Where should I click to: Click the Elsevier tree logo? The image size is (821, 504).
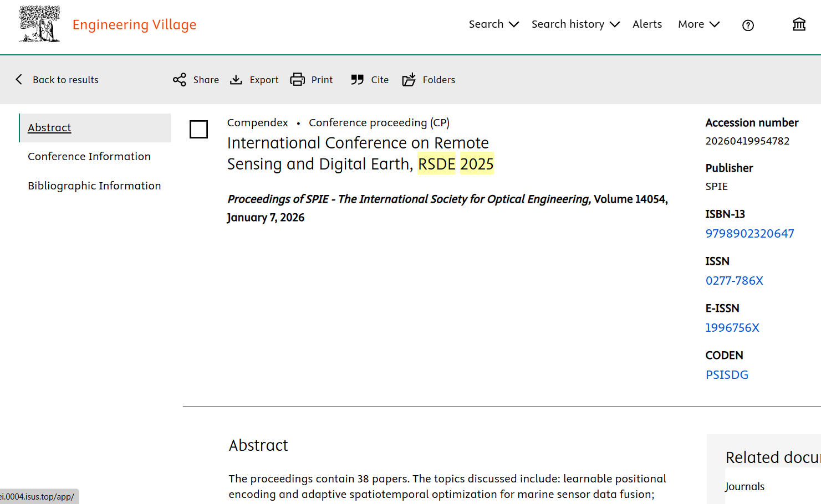39,24
